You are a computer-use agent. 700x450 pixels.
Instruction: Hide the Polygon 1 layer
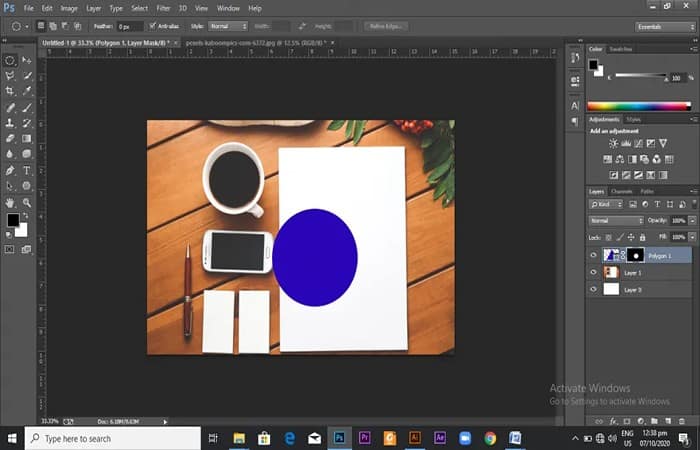(x=593, y=255)
